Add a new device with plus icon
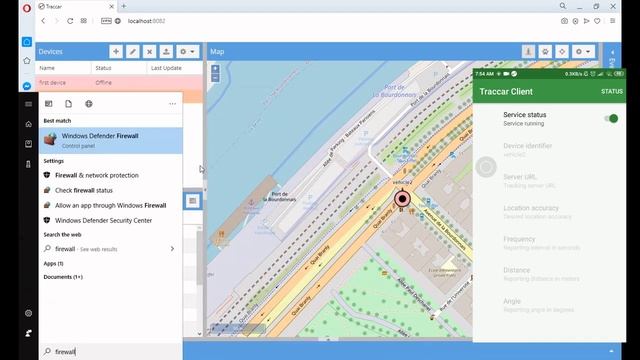Viewport: 640px width, 360px height. pyautogui.click(x=116, y=52)
